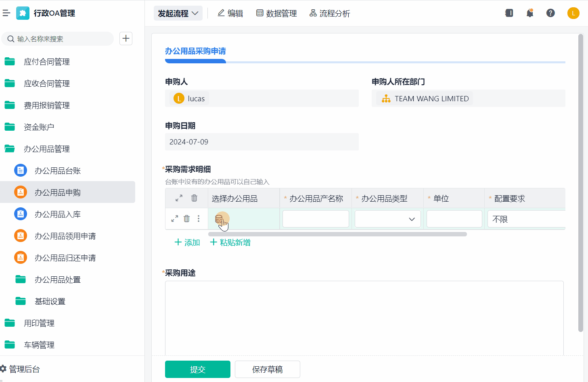The height and width of the screenshot is (382, 588).
Task: Open the help question mark icon
Action: [550, 13]
